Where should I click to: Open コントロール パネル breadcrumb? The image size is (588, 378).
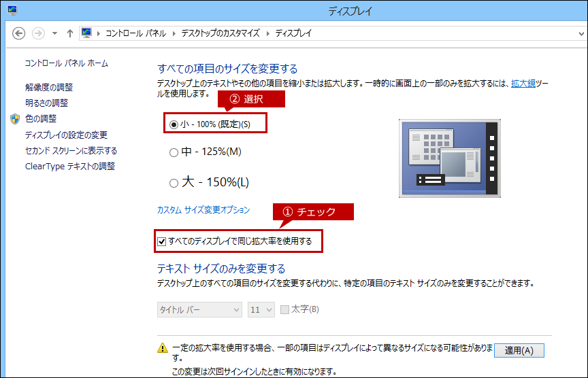click(x=135, y=33)
